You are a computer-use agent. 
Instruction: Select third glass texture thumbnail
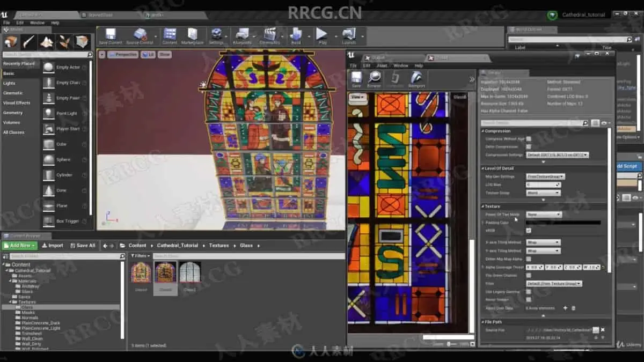[x=189, y=272]
